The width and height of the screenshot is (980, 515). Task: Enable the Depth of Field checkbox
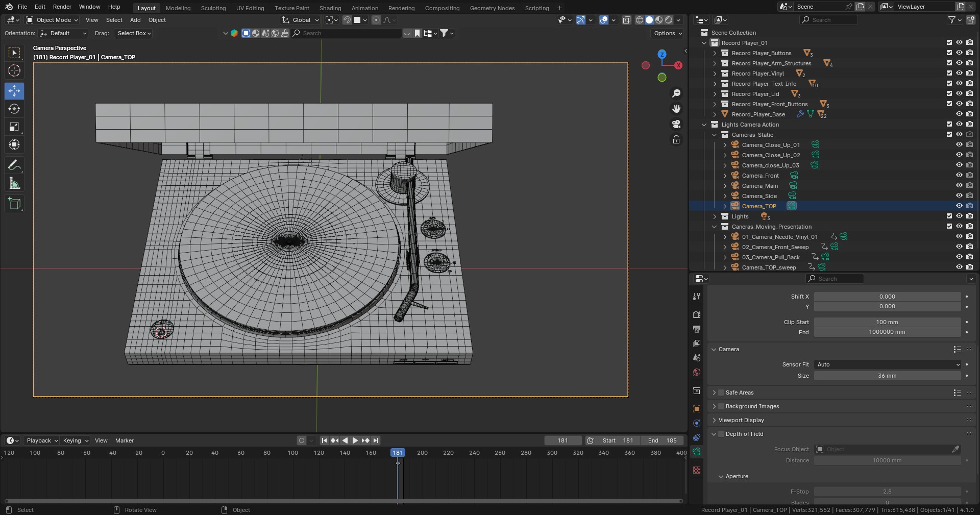[x=721, y=434]
